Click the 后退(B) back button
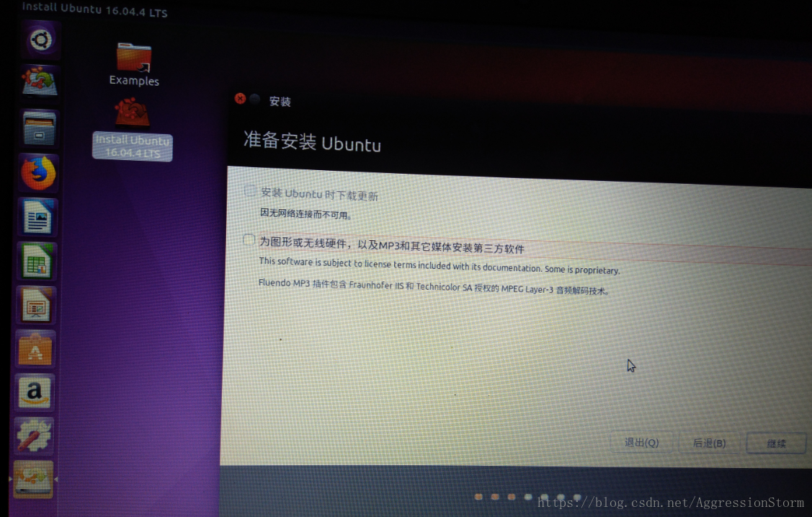 coord(709,443)
